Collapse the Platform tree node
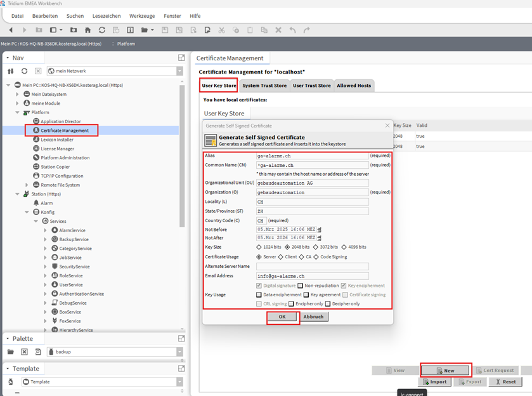This screenshot has width=532, height=396. (x=17, y=112)
